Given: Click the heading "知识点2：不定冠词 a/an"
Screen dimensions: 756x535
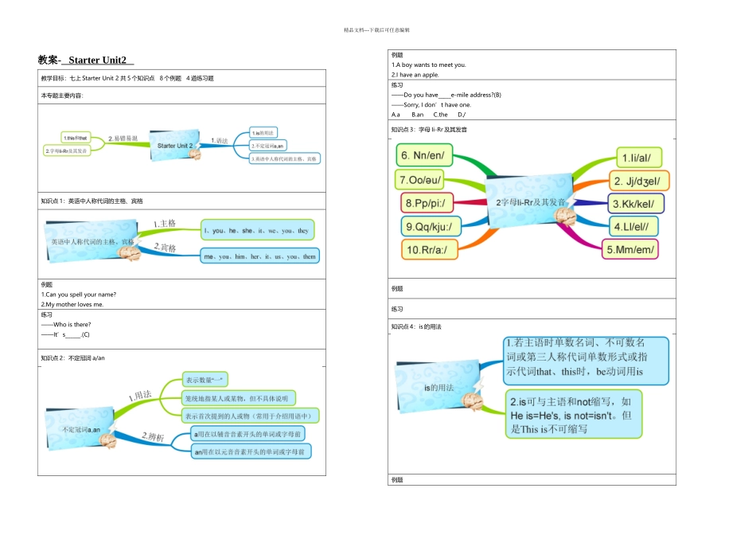Looking at the screenshot, I should [72, 358].
